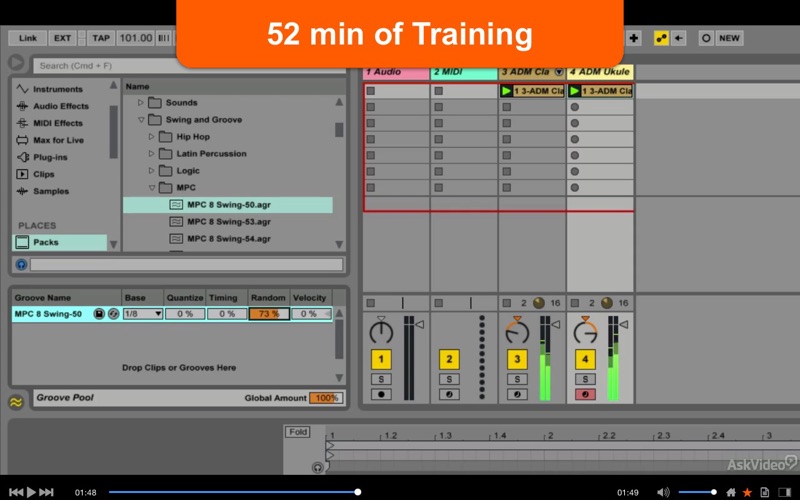Toggle track 4 activator button
The width and height of the screenshot is (800, 500).
coord(585,359)
